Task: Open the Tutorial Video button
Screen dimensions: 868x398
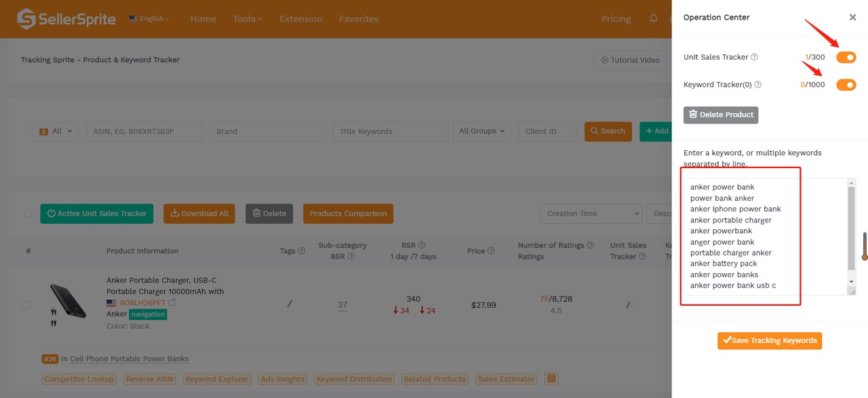Action: [629, 60]
